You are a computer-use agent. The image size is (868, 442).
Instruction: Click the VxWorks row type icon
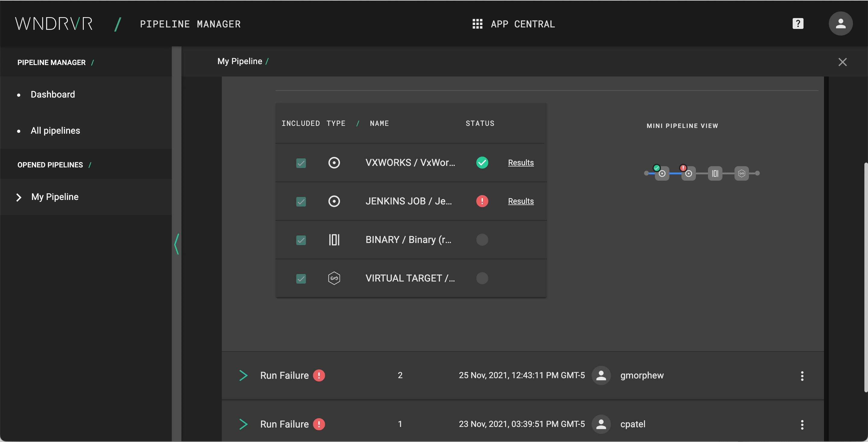[334, 163]
